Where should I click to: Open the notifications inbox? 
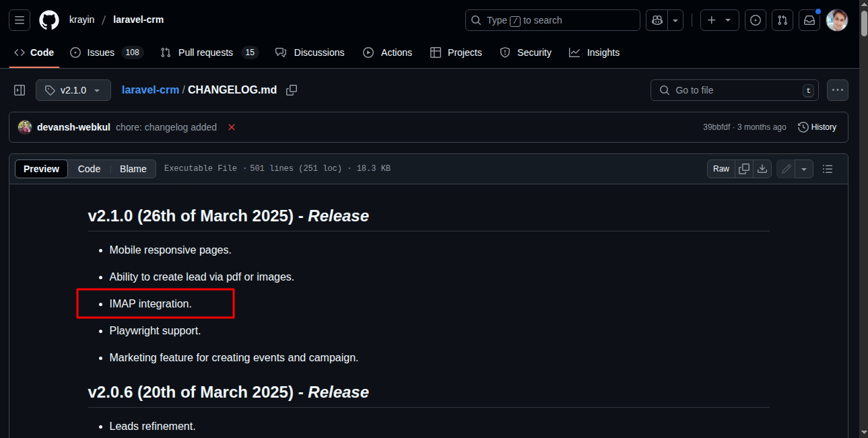click(809, 20)
